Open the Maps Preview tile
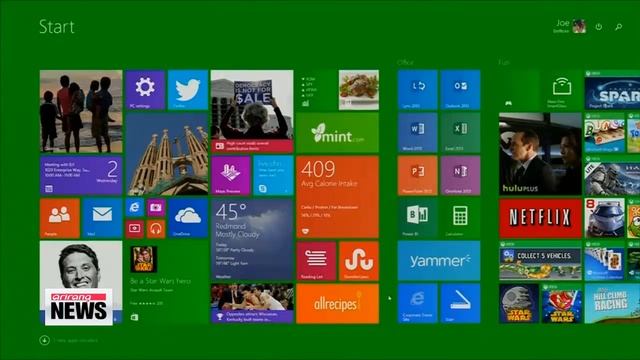Viewport: 640px width, 360px height. (x=231, y=175)
